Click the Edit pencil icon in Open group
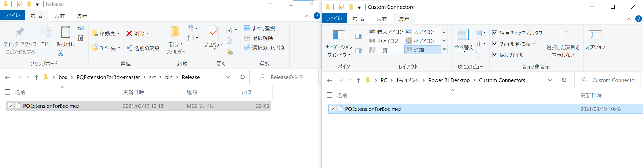Image resolution: width=644 pixels, height=168 pixels. pos(230,40)
